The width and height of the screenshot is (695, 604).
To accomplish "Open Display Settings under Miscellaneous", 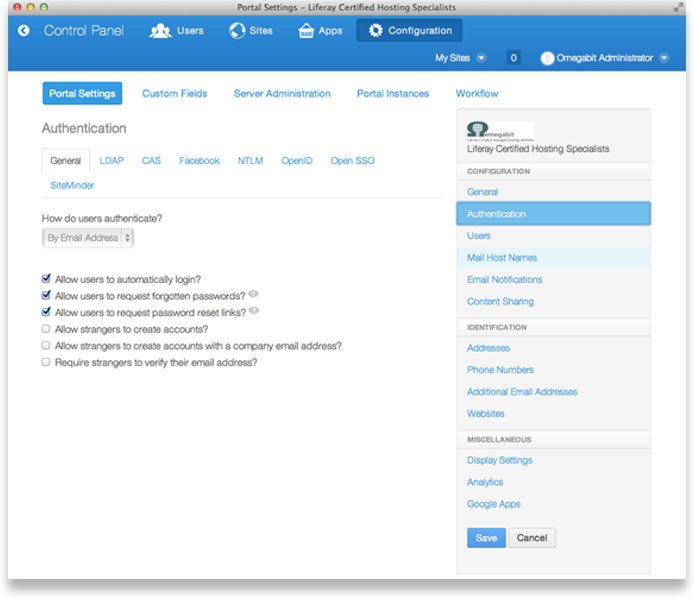I will [500, 460].
